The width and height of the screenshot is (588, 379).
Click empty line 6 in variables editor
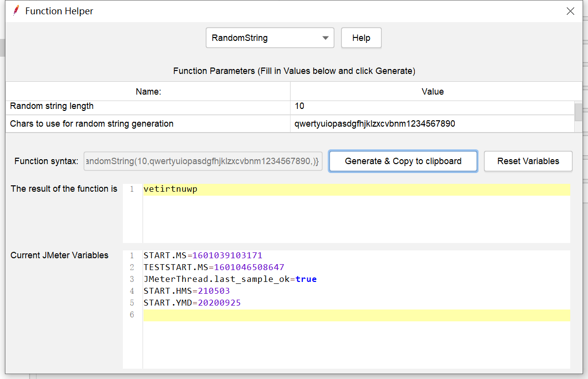[356, 315]
